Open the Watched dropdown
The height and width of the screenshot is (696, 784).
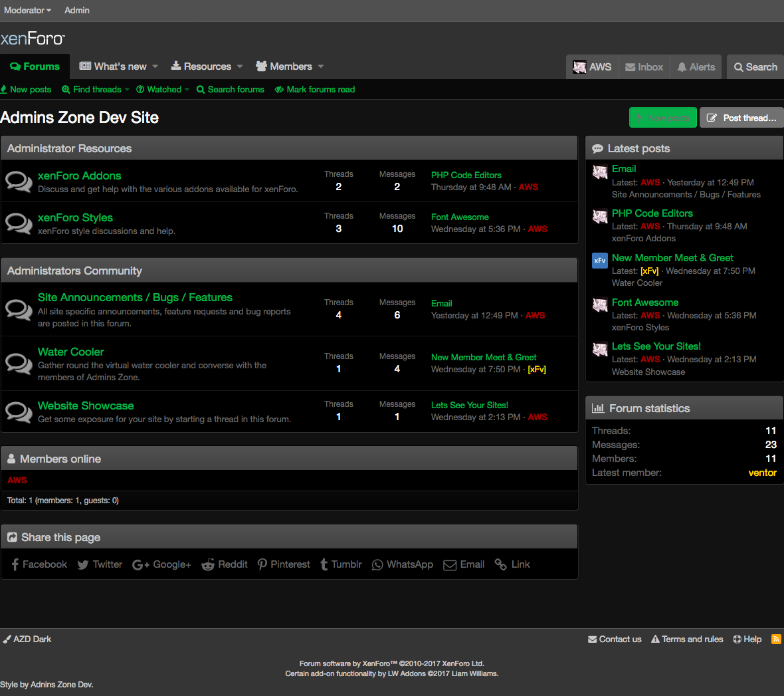pos(163,90)
